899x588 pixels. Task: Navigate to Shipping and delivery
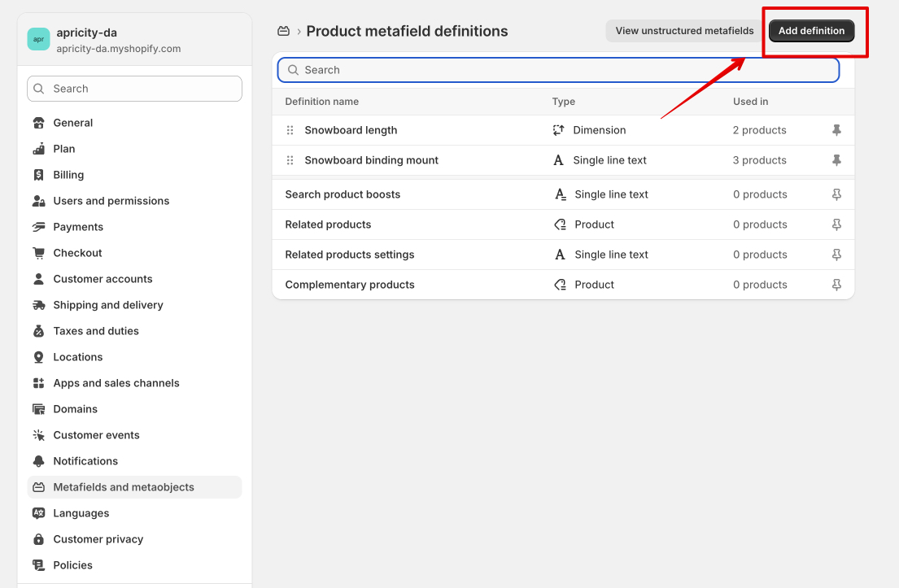(108, 305)
